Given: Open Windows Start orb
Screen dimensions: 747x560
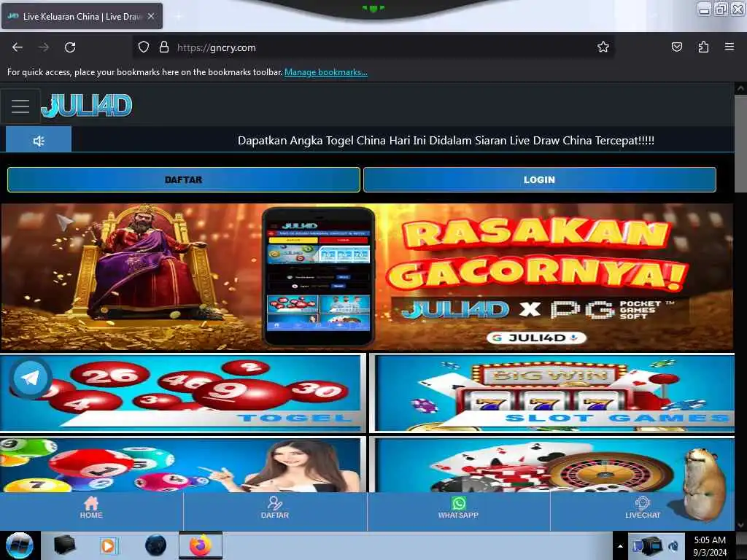Looking at the screenshot, I should (x=20, y=545).
